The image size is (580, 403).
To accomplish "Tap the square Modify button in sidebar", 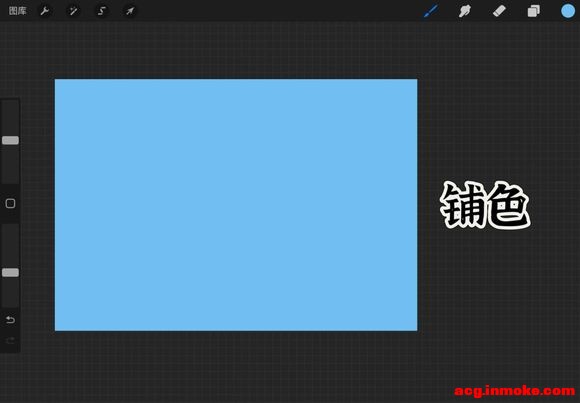I will [10, 203].
